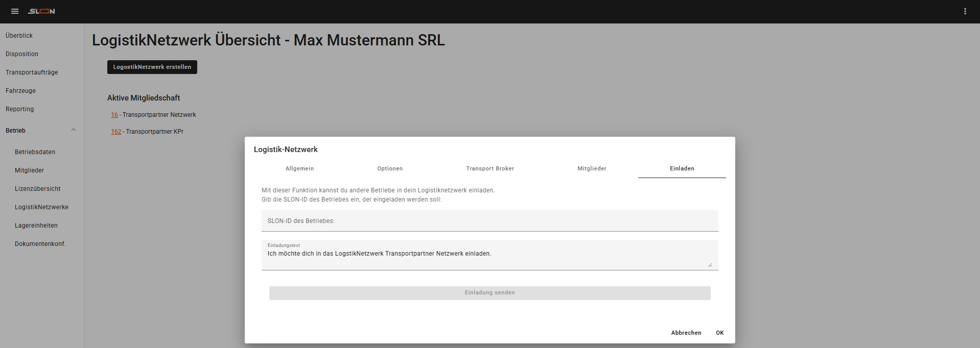Image resolution: width=980 pixels, height=348 pixels.
Task: Open the hamburger navigation menu
Action: [15, 11]
